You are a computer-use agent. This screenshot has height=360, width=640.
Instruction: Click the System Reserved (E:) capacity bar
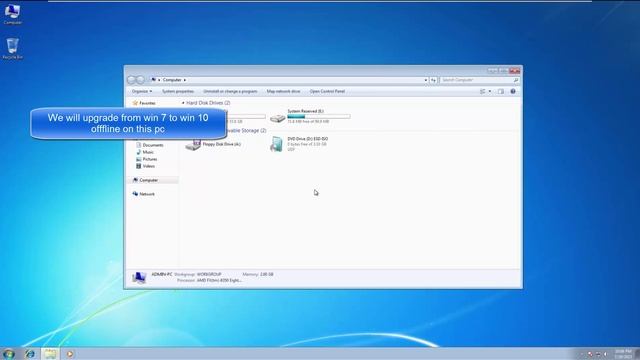319,117
